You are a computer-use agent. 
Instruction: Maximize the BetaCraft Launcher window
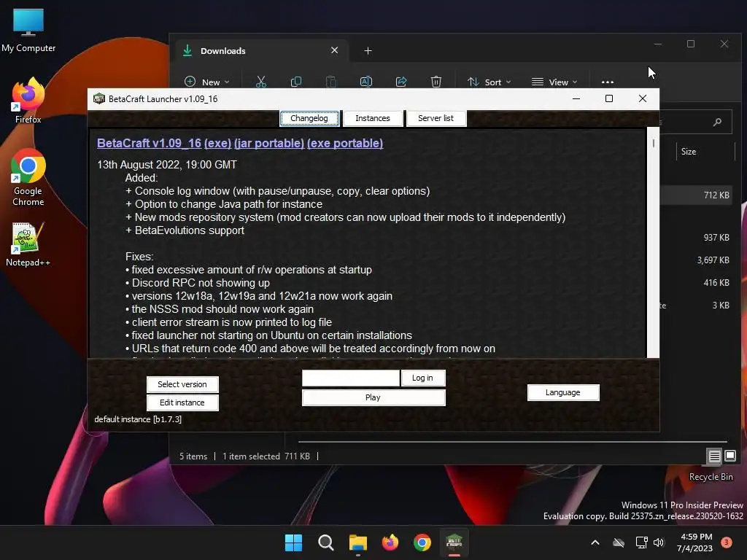(x=609, y=98)
